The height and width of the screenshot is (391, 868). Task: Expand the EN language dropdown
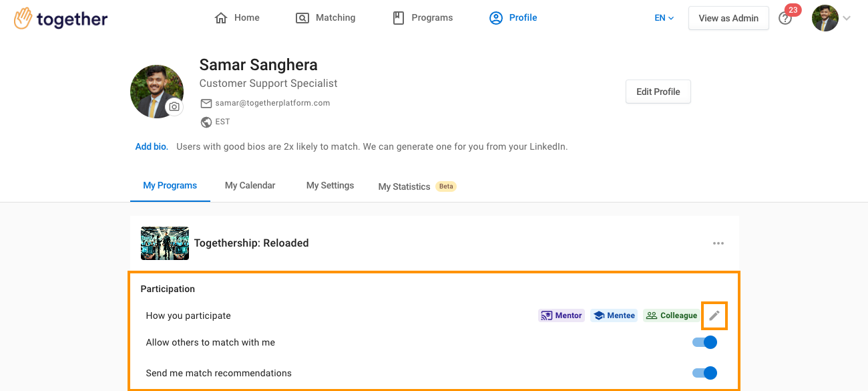point(664,18)
